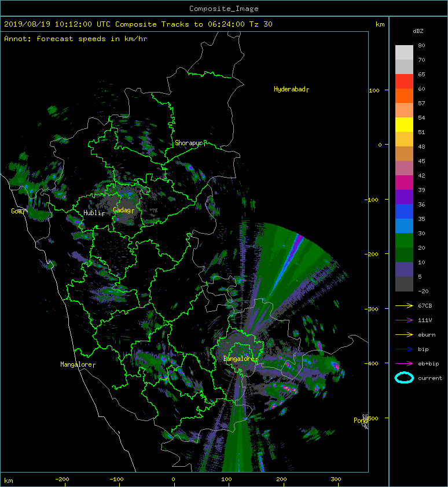Click the 67CB legend label
This screenshot has width=448, height=487.
pos(425,305)
